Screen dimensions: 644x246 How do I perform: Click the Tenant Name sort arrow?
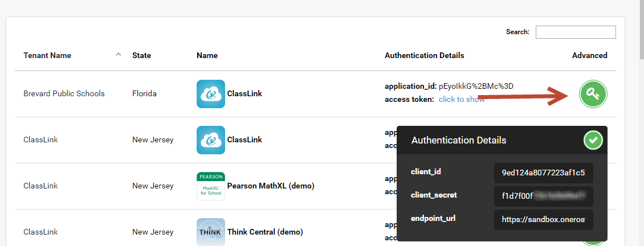[119, 54]
